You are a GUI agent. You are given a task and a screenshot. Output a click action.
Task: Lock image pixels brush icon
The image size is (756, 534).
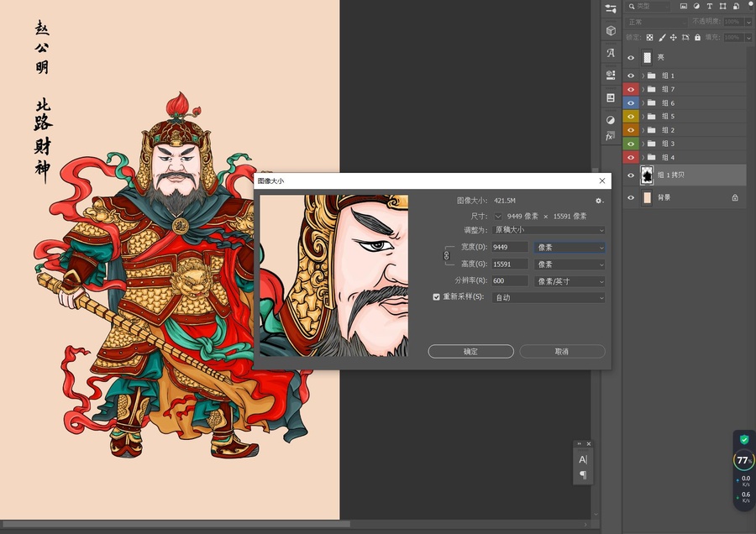pos(662,37)
